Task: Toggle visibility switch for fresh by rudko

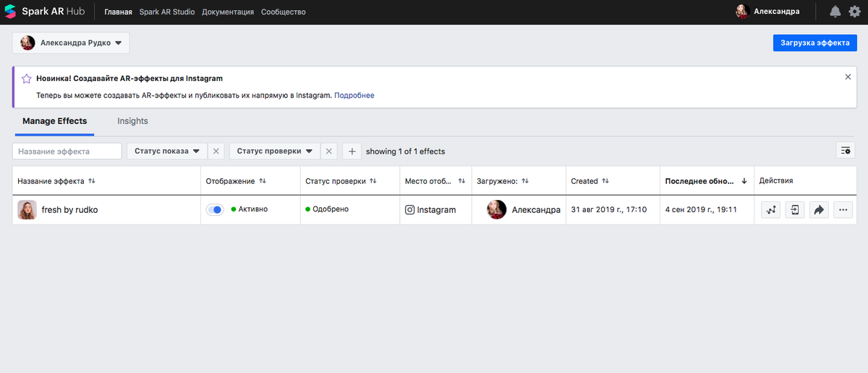Action: [215, 209]
